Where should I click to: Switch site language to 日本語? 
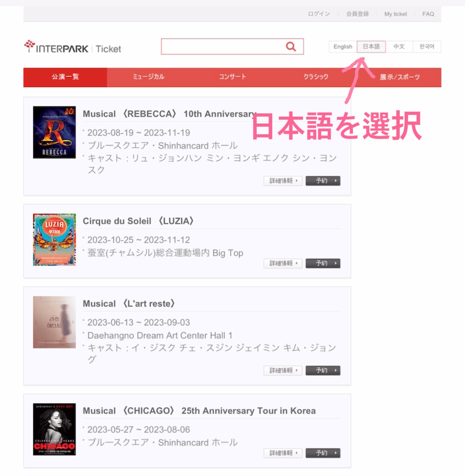pos(371,46)
